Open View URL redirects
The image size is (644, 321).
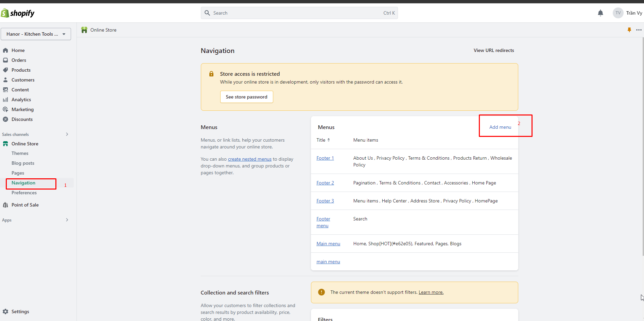click(494, 50)
